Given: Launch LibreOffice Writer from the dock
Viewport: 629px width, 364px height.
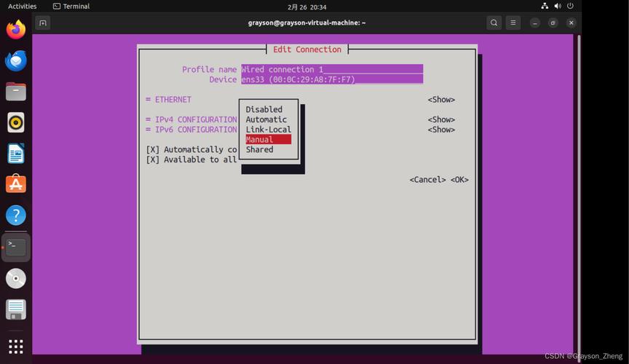Looking at the screenshot, I should pos(16,154).
